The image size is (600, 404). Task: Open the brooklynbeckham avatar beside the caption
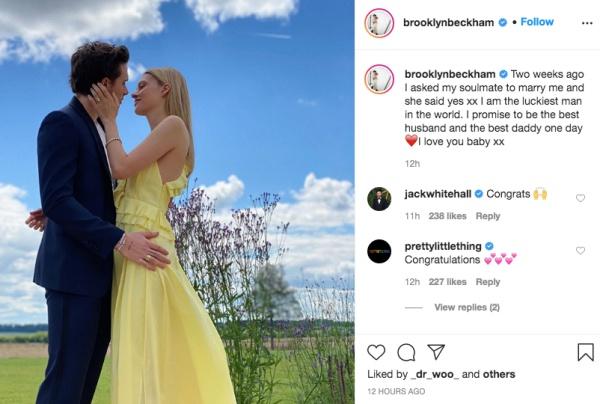tap(379, 79)
